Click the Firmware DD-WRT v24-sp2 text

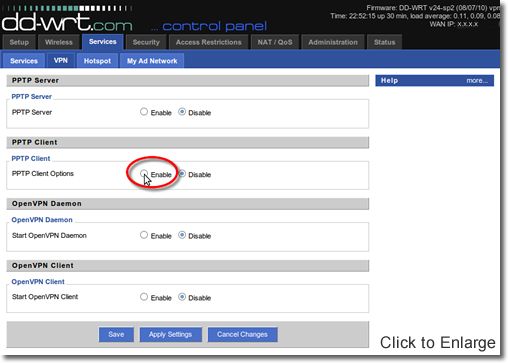tap(433, 8)
